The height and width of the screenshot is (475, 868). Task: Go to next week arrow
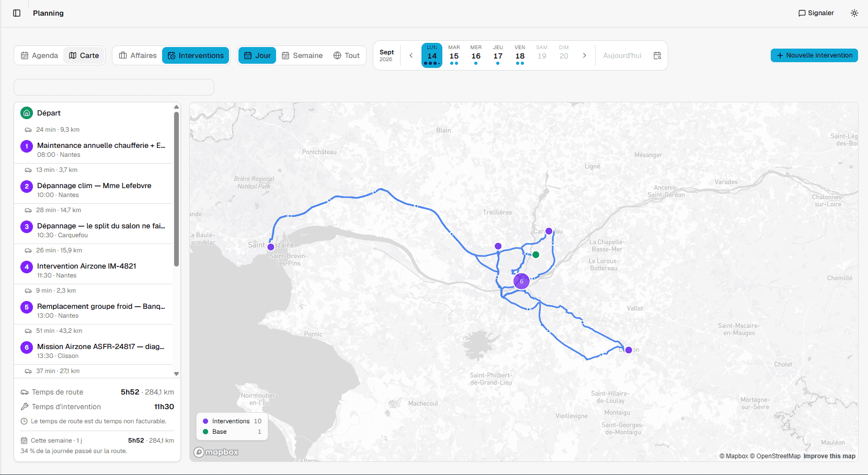pos(585,55)
